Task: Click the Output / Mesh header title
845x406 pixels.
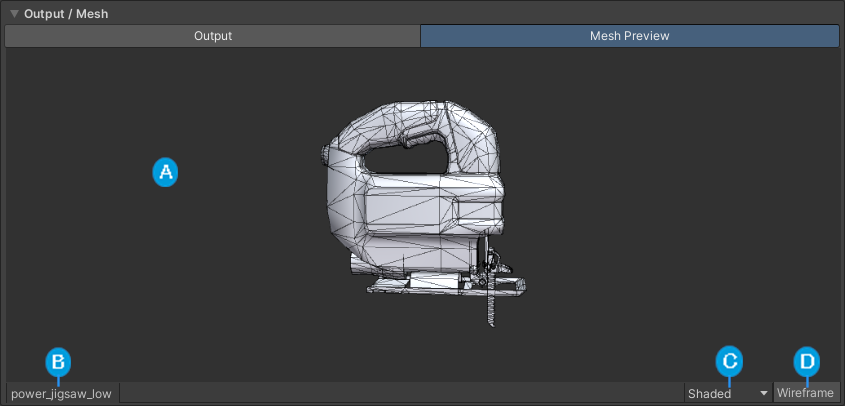Action: pyautogui.click(x=66, y=14)
